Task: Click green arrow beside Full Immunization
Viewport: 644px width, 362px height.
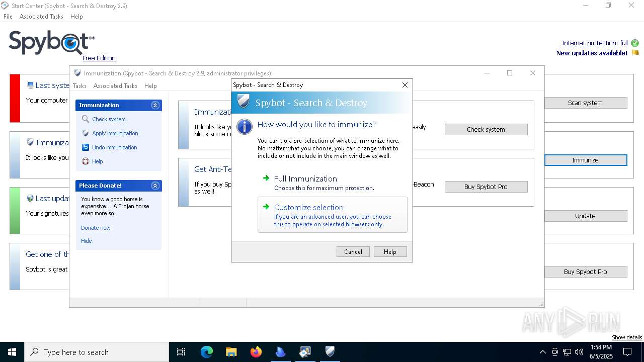Action: coord(266,178)
